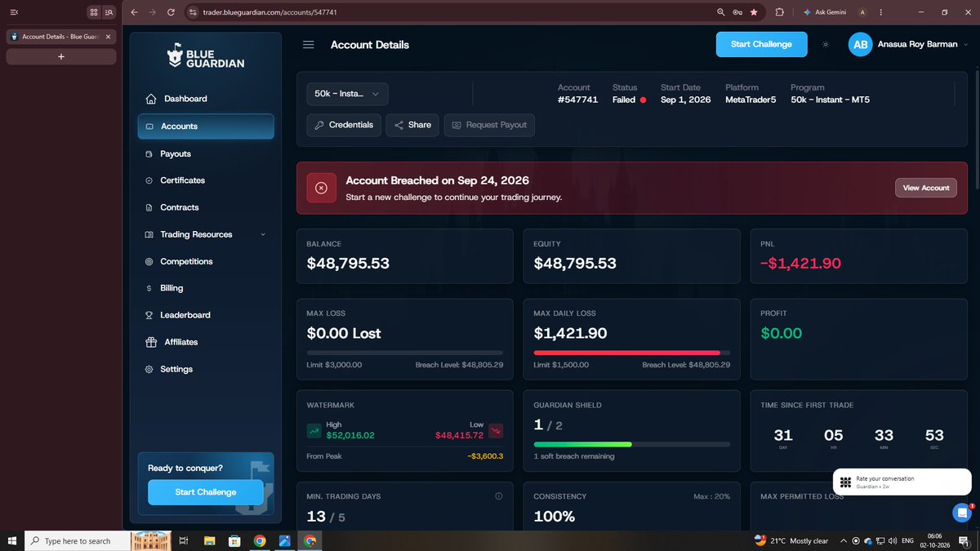The height and width of the screenshot is (551, 980).
Task: Click the Leaderboard trophy icon
Action: (149, 315)
